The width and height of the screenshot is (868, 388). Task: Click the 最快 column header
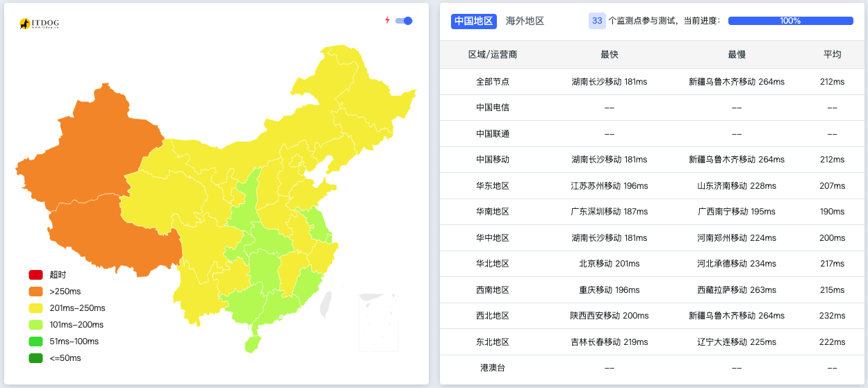(x=609, y=55)
